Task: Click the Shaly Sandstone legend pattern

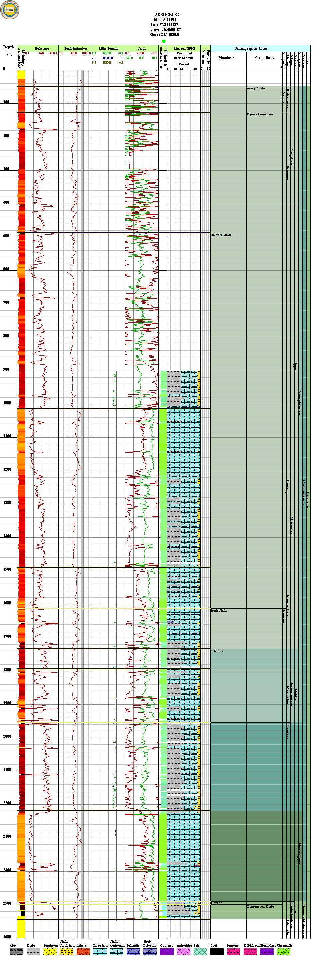Action: click(x=66, y=952)
